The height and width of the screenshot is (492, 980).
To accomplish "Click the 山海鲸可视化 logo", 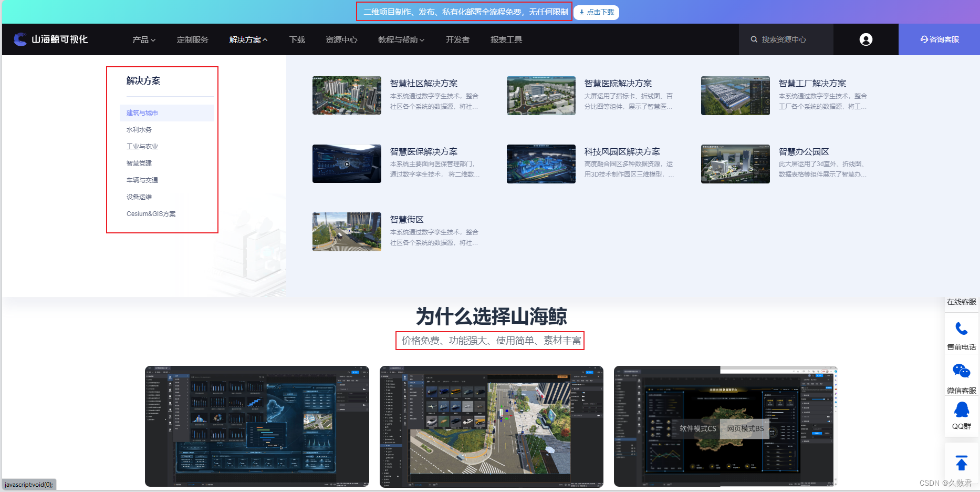I will click(x=51, y=39).
